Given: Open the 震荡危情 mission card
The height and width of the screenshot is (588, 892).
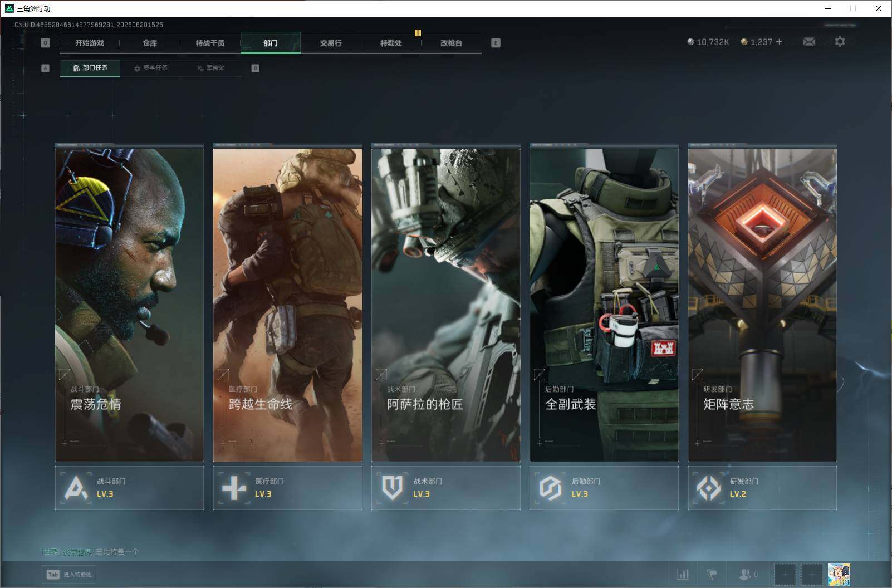Looking at the screenshot, I should click(x=129, y=303).
